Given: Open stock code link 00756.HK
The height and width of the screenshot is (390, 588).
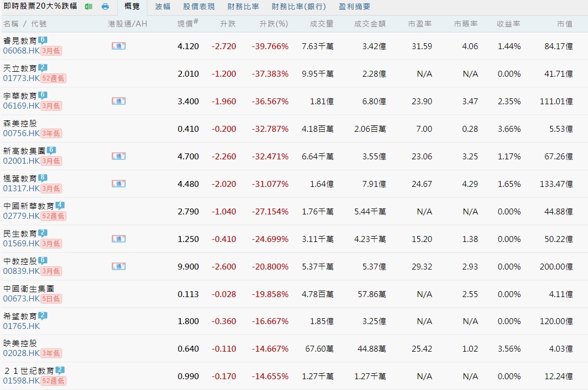Looking at the screenshot, I should 22,133.
